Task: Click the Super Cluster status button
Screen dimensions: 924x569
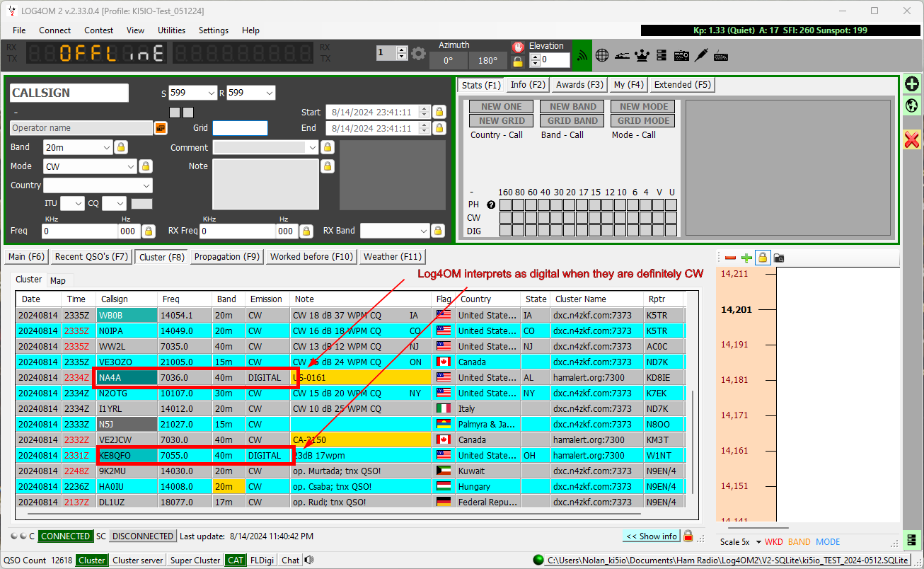Action: [x=196, y=560]
